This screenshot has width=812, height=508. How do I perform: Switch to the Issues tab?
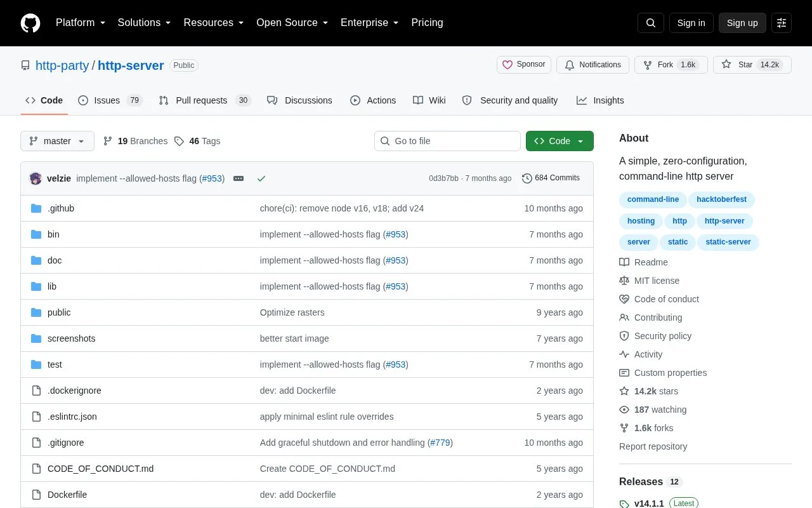coord(110,100)
